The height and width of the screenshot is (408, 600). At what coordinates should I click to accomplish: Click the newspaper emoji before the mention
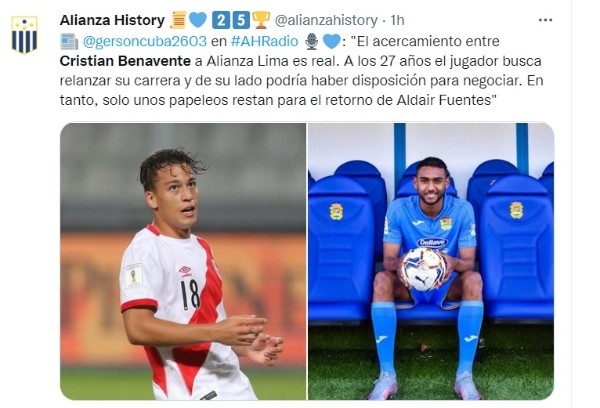(x=69, y=41)
